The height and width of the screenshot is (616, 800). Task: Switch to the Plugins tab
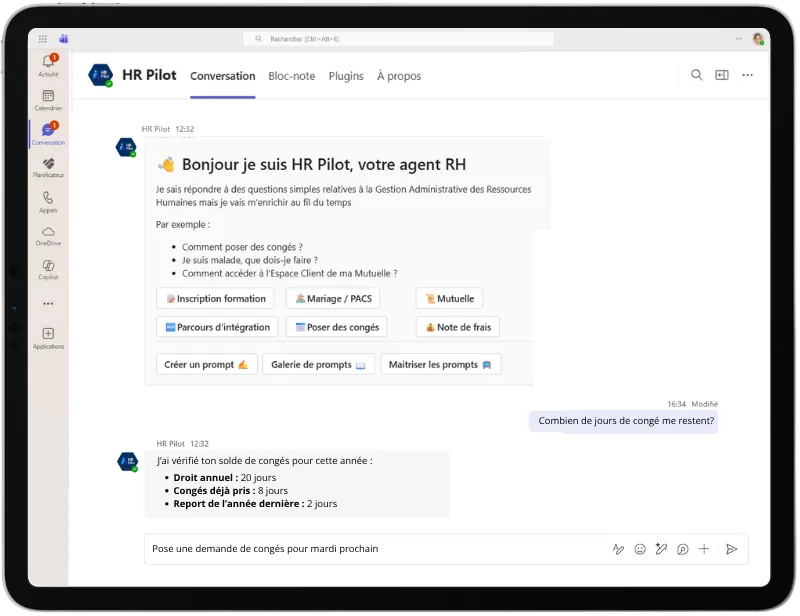[346, 76]
